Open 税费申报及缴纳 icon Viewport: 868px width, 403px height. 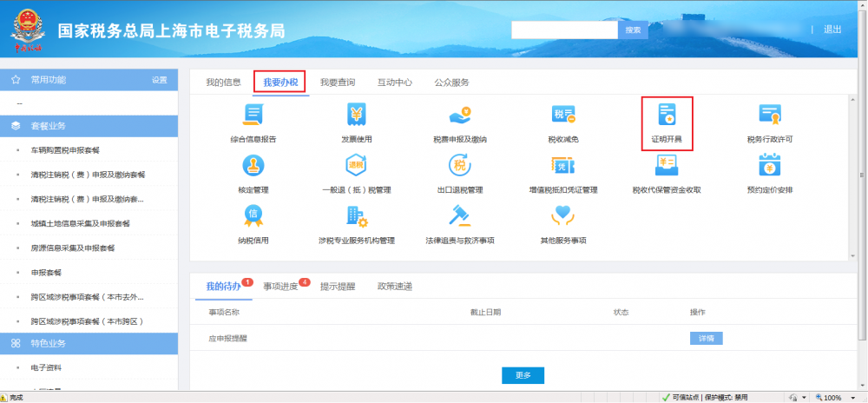click(x=460, y=116)
